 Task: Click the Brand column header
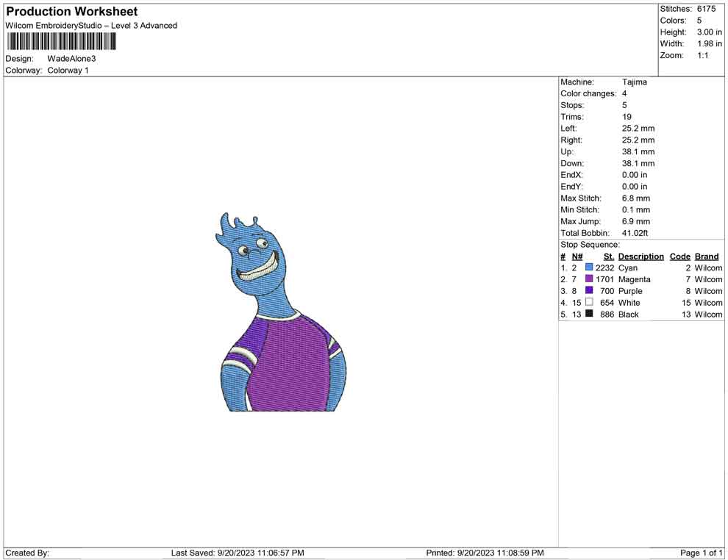click(x=707, y=256)
